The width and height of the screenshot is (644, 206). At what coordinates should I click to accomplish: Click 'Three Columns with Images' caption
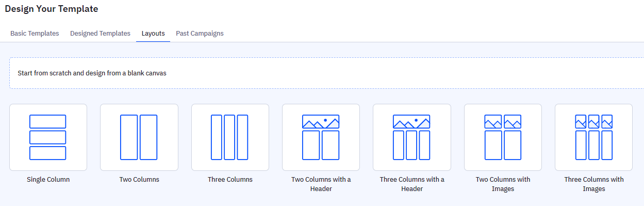pos(593,184)
